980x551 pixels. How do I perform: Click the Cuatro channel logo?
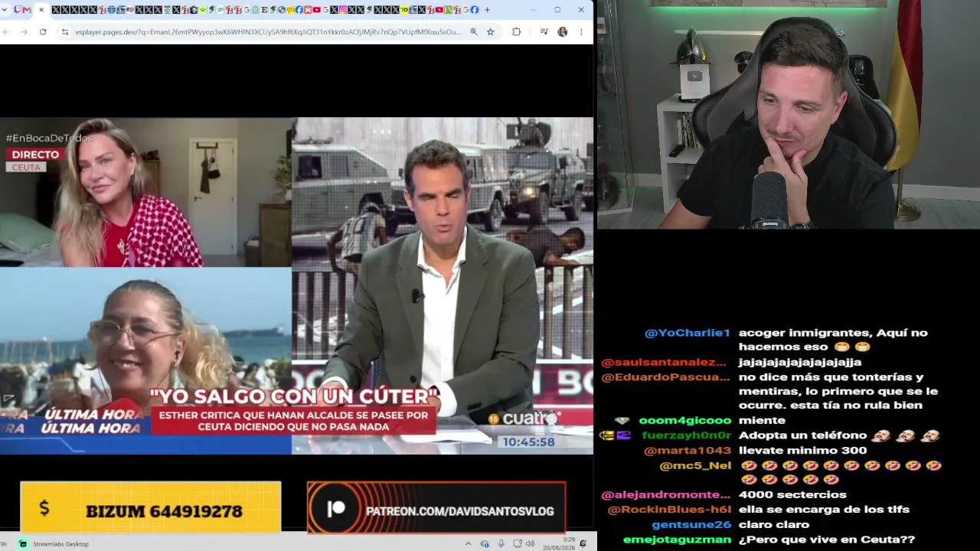524,419
